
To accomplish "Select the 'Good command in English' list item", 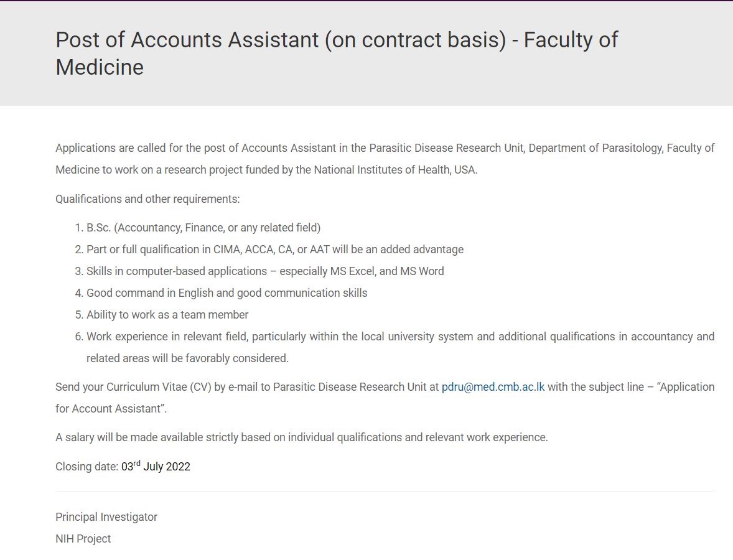I will coord(226,293).
